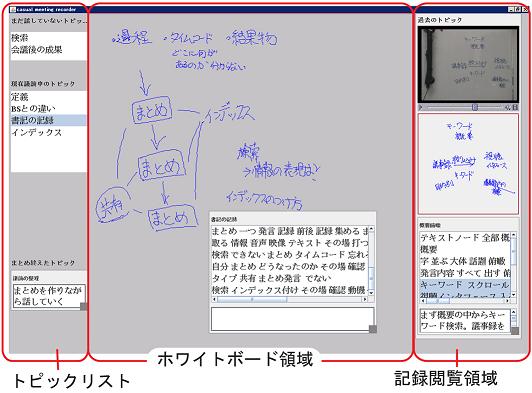Click down arrow of 書記の記録 notes vertical scrollbar

click(x=371, y=293)
